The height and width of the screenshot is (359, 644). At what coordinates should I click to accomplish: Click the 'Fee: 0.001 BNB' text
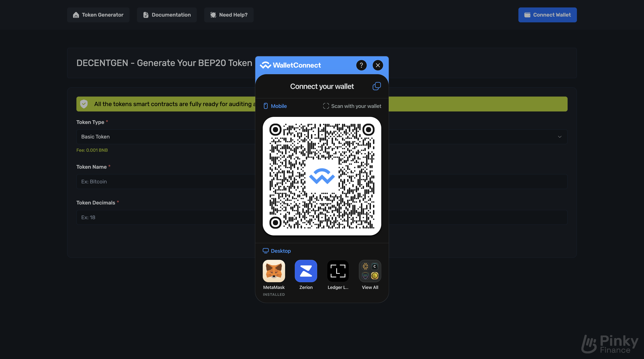pos(92,150)
